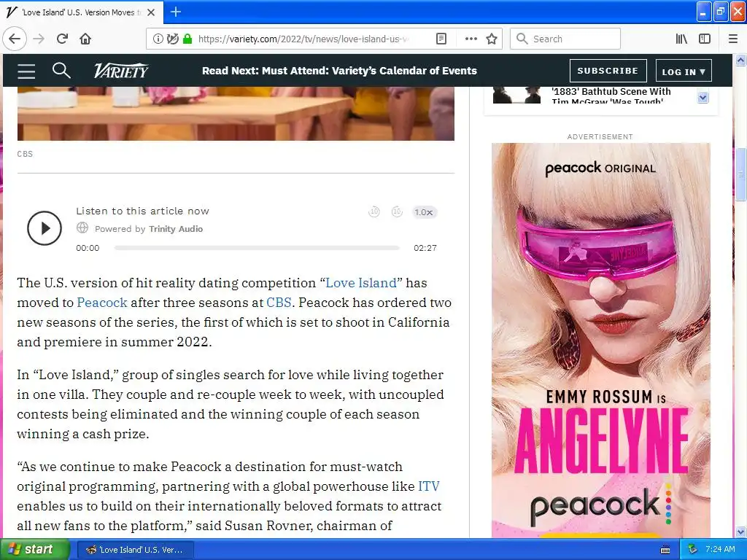Click the green secure connection padlock
The image size is (747, 560).
point(187,39)
